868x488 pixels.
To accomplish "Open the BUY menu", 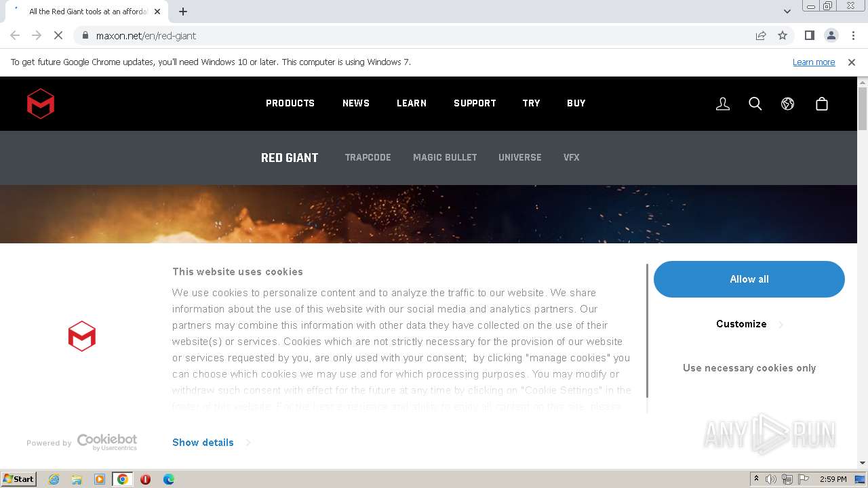I will click(576, 104).
